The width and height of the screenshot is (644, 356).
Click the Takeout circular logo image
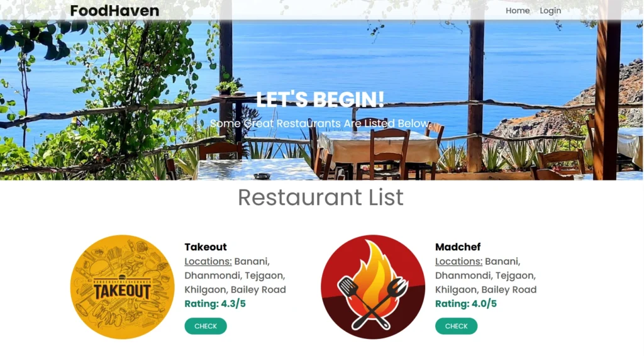coord(123,287)
